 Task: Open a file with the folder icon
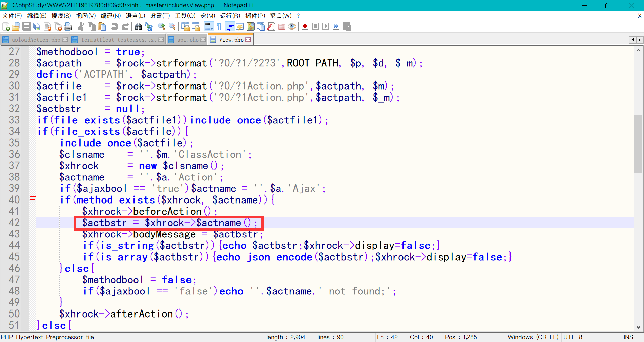(x=16, y=26)
